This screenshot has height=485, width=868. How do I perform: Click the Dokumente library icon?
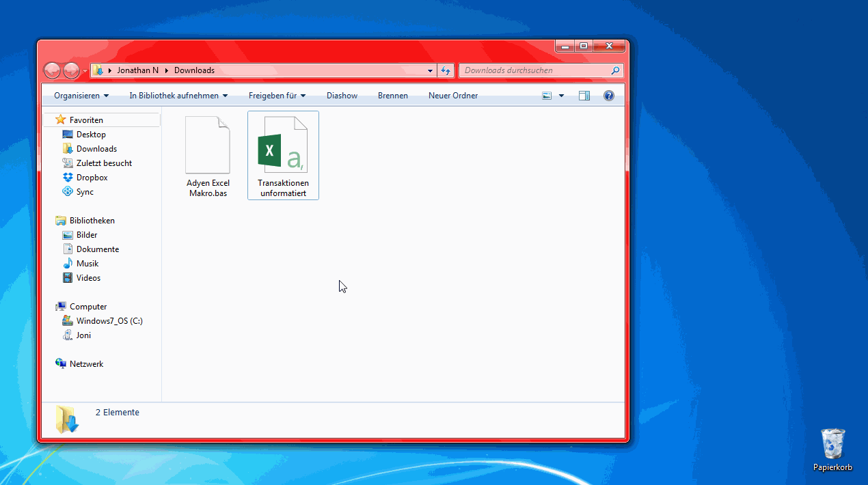coord(68,249)
